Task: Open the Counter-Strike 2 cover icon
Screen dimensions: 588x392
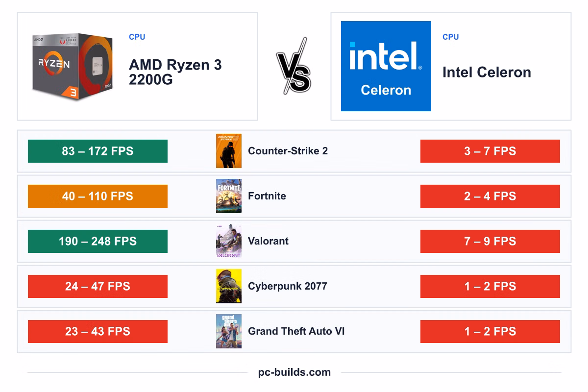Action: click(x=229, y=151)
